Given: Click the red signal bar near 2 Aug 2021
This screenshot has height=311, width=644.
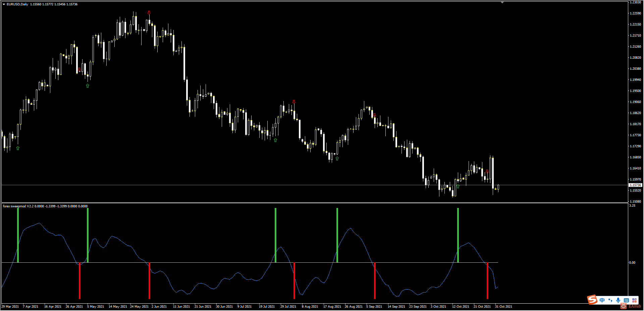Looking at the screenshot, I should tap(294, 280).
